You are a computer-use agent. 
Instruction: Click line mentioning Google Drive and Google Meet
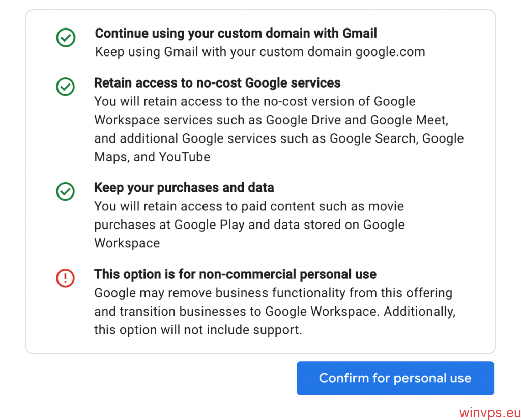272,120
